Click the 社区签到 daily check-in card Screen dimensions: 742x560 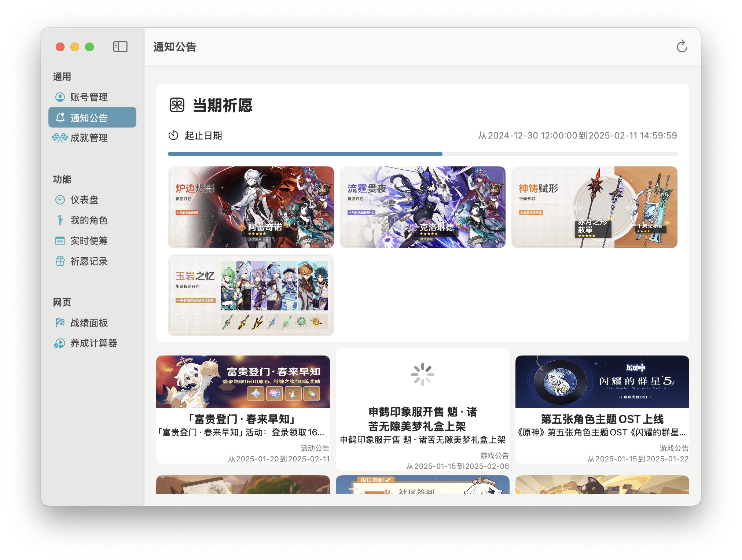[x=422, y=485]
